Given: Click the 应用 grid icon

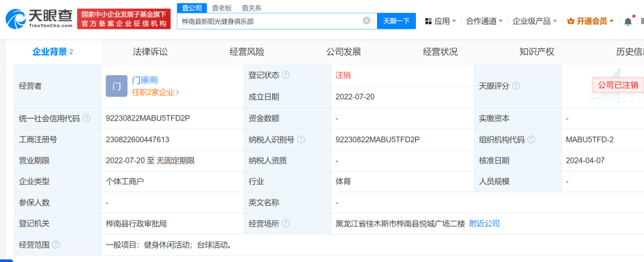Looking at the screenshot, I should pyautogui.click(x=429, y=21).
